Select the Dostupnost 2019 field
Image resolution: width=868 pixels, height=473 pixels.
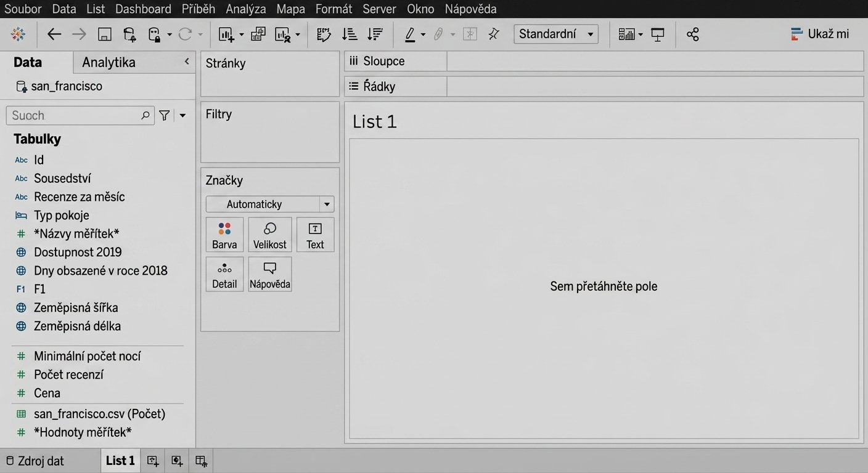[78, 252]
